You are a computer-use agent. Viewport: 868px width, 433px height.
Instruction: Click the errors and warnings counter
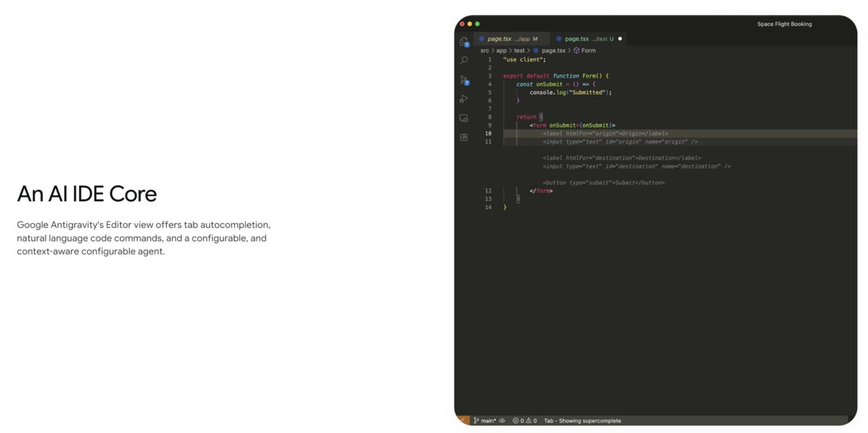pyautogui.click(x=524, y=421)
